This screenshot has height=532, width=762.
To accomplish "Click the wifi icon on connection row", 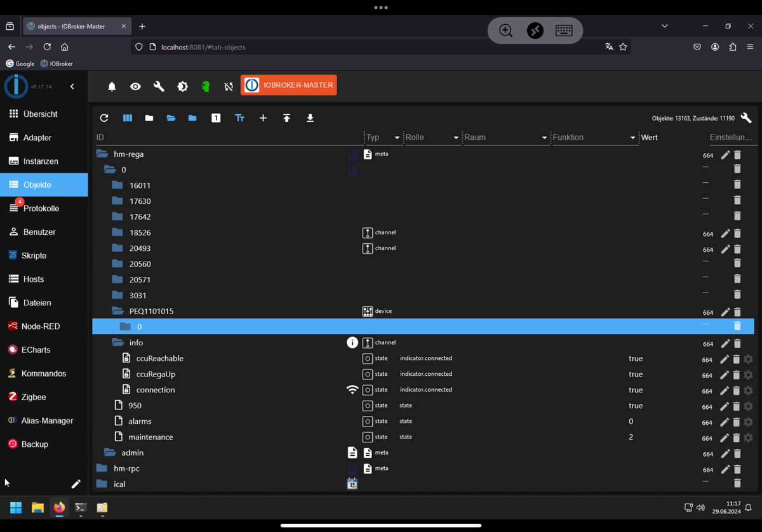I will click(x=352, y=390).
